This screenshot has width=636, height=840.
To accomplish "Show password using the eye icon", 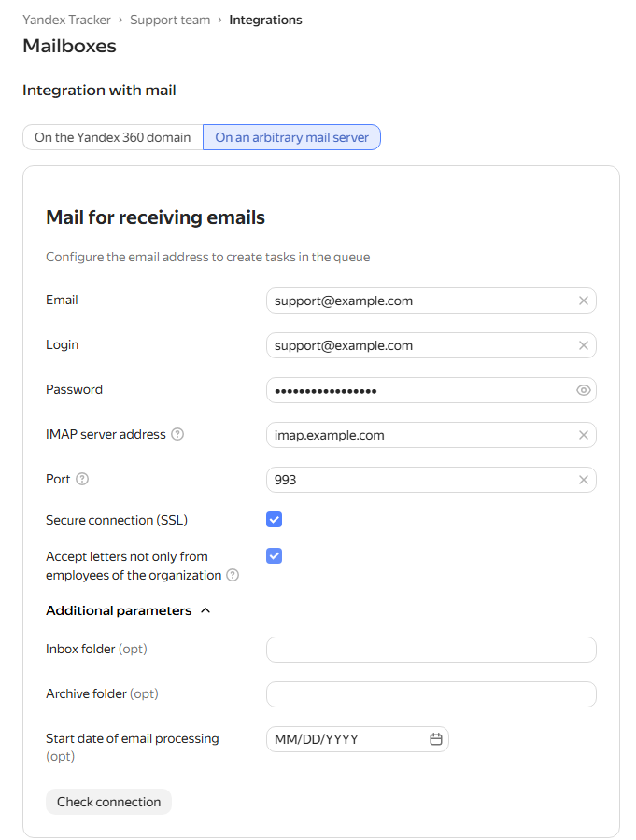I will point(584,390).
